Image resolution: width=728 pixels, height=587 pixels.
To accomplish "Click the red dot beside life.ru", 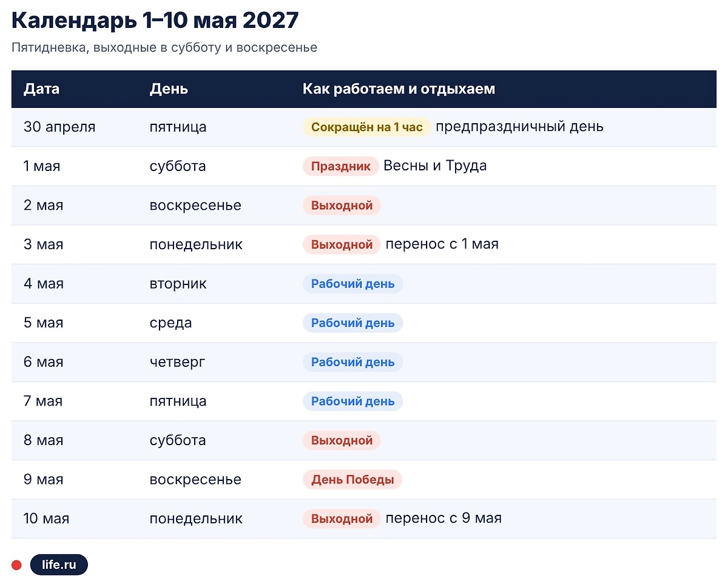I will pos(16,565).
